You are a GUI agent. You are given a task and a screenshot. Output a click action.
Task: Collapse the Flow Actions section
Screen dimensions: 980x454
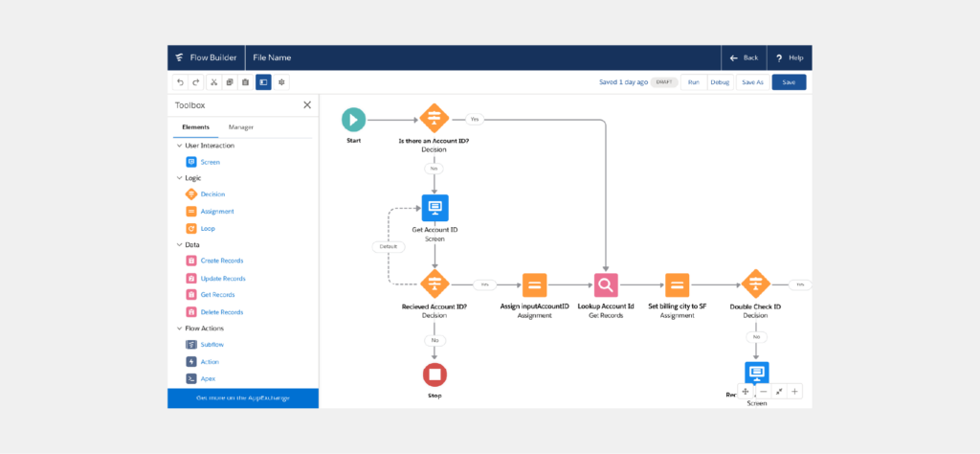pos(179,329)
